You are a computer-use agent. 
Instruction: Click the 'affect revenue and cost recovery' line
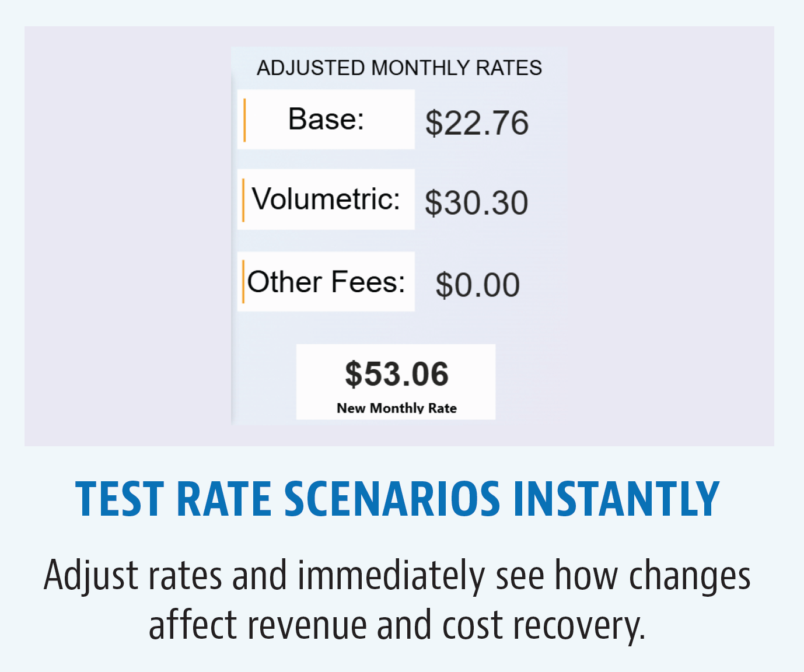397,625
